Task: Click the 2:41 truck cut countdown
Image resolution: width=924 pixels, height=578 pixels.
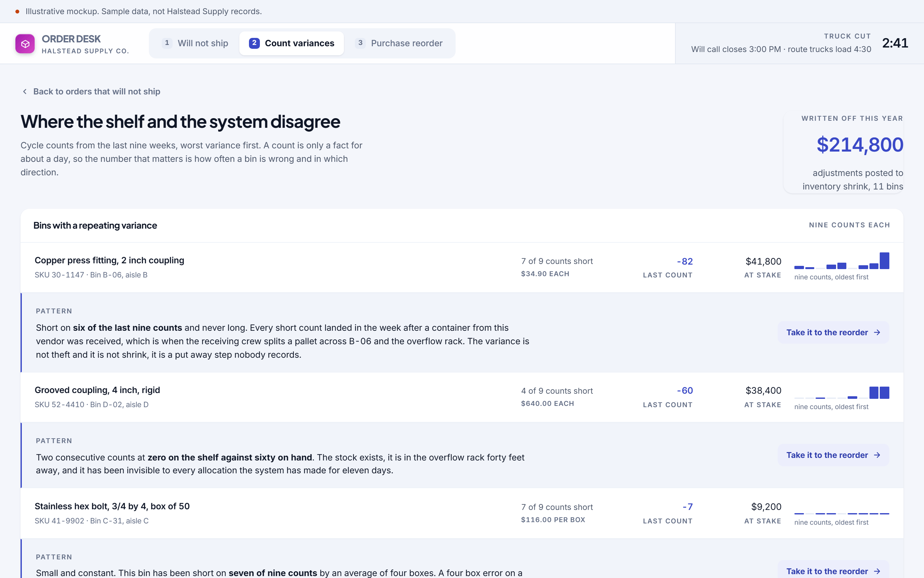Action: pos(895,43)
